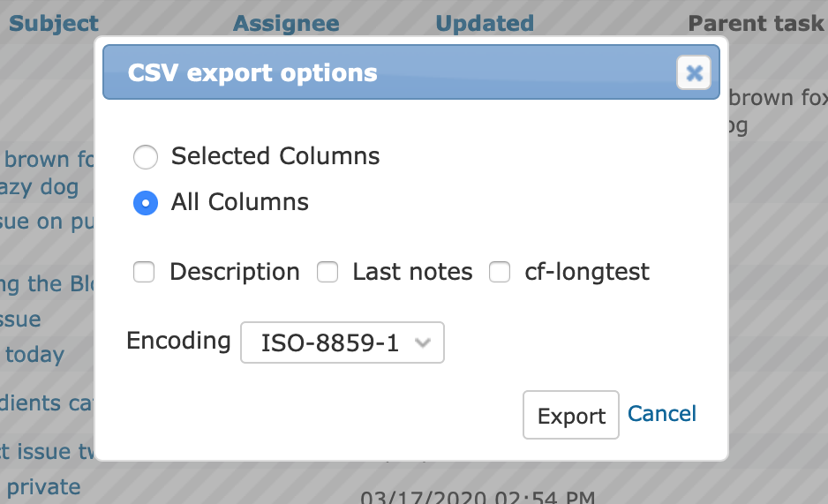Screen dimensions: 828x504
Task: Click the 03/17/2020 02:54 PM date cell
Action: coord(478,497)
